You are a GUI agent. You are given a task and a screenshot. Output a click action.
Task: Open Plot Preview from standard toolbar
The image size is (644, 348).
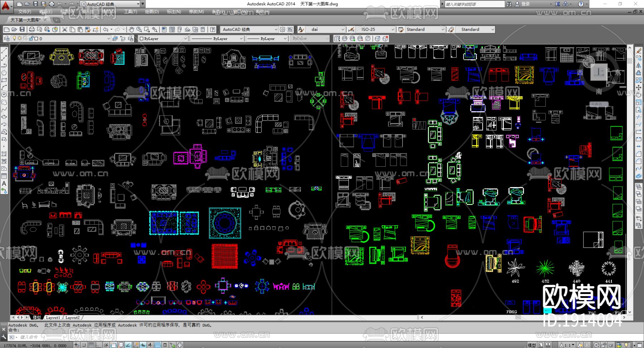(40, 29)
